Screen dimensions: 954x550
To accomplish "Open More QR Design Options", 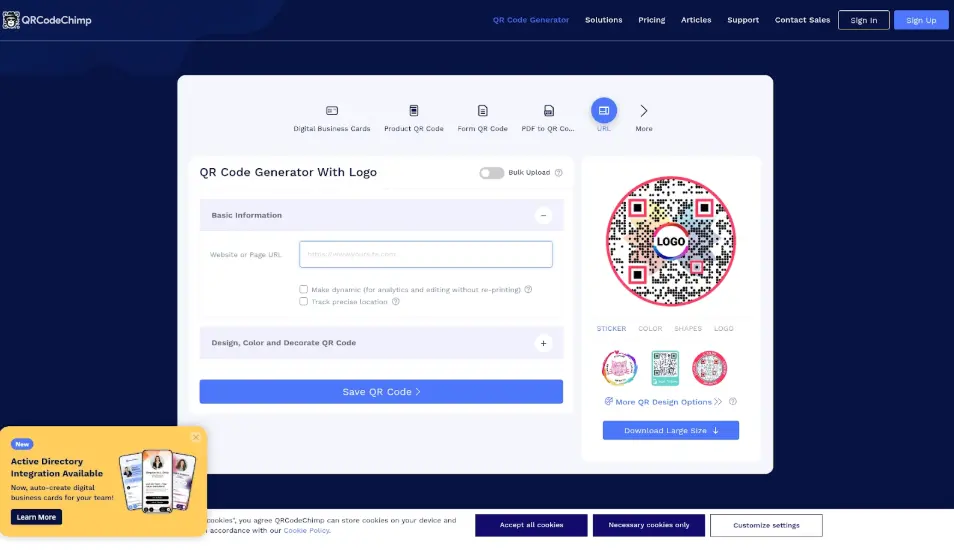I will 663,402.
